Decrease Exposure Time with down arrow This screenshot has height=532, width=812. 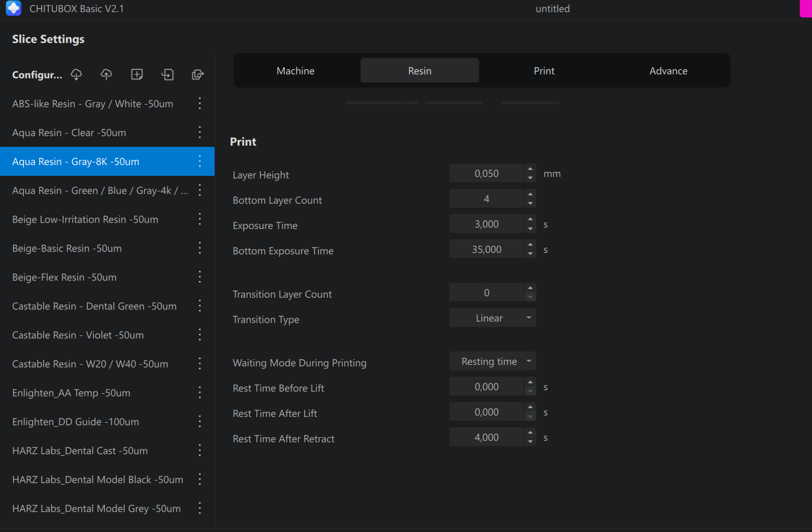[530, 229]
